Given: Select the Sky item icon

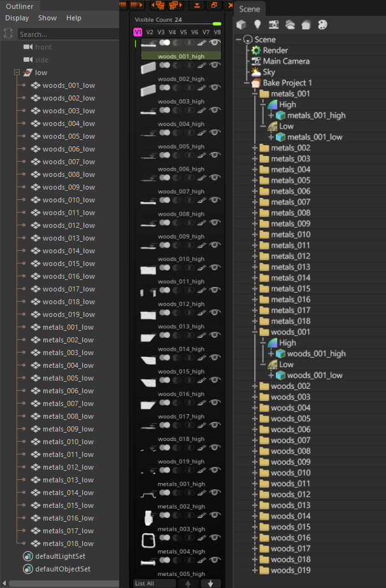Looking at the screenshot, I should [256, 72].
